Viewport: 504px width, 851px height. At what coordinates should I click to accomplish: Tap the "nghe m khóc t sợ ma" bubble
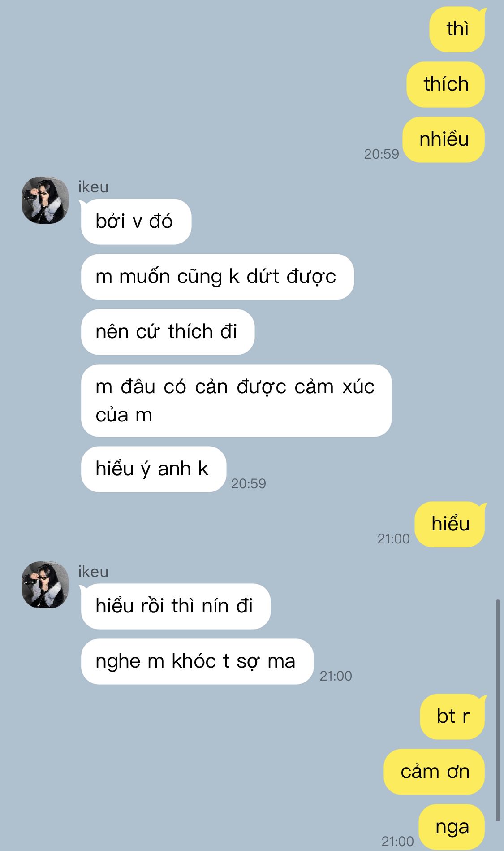pos(197,661)
